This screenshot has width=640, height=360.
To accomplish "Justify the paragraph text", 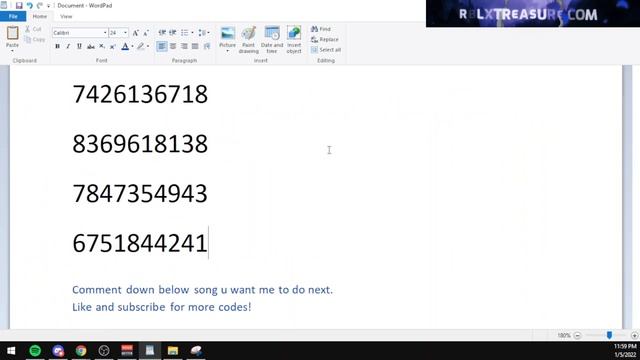I will pyautogui.click(x=195, y=47).
